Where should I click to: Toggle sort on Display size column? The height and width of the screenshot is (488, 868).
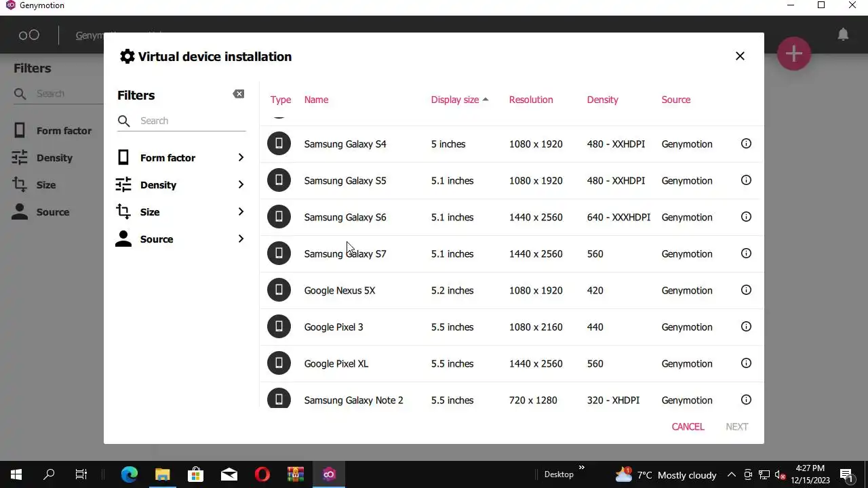point(459,100)
